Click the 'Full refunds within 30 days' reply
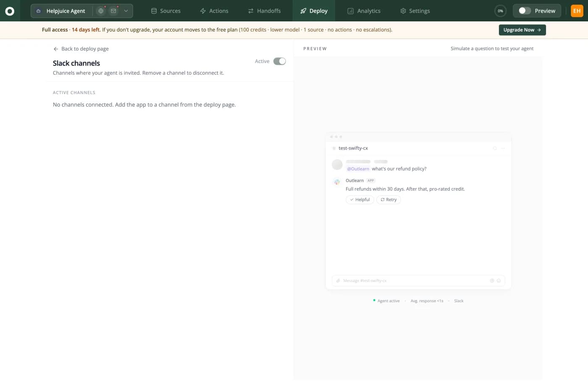 coord(405,189)
